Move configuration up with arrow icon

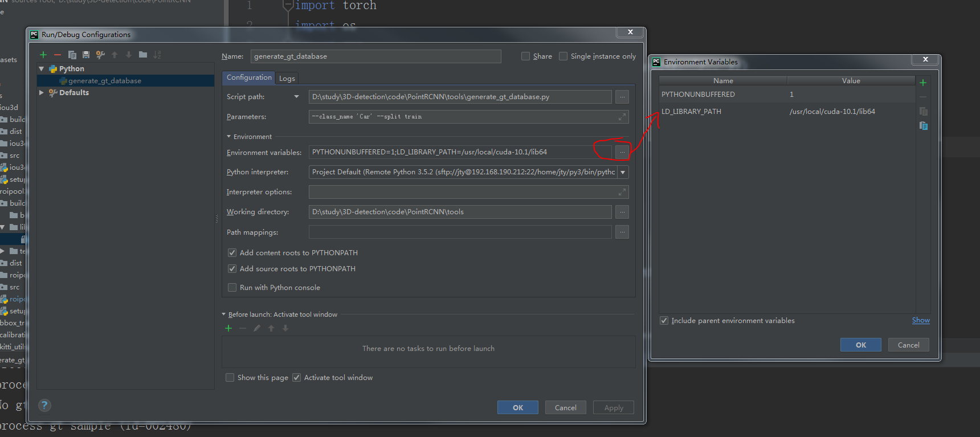tap(115, 55)
